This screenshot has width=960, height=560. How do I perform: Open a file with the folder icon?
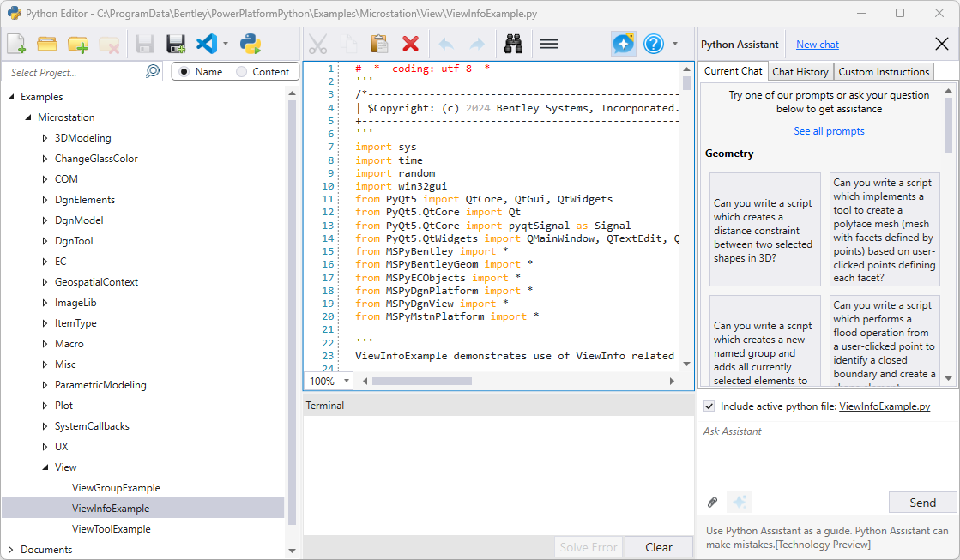47,44
